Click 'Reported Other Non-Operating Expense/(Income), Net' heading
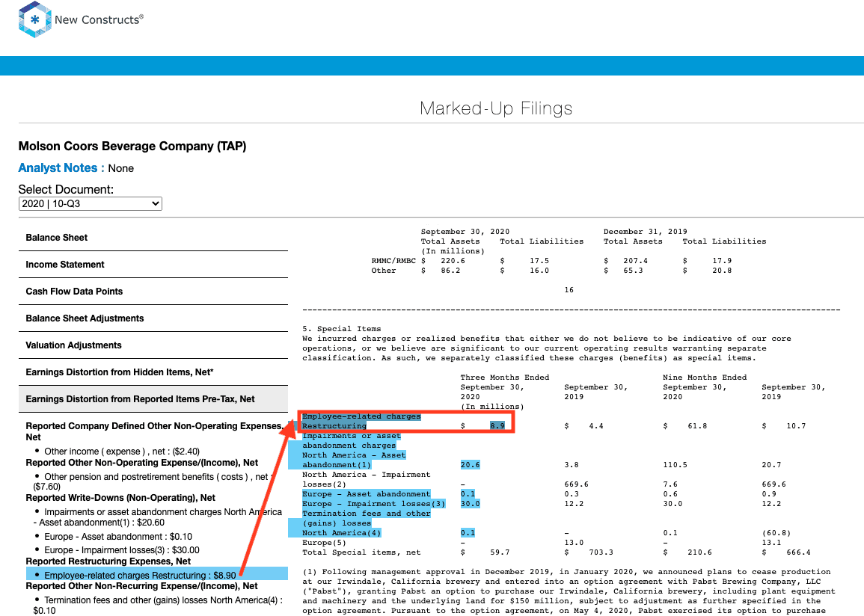This screenshot has height=616, width=864. [141, 463]
